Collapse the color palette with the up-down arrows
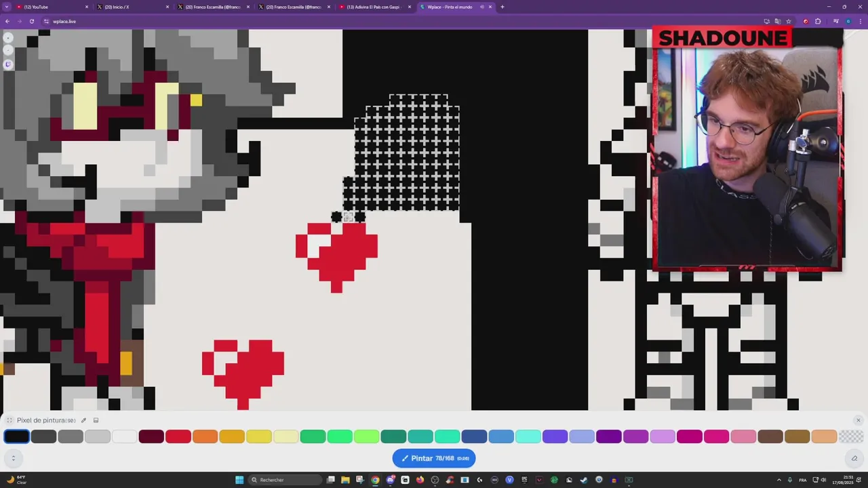The height and width of the screenshot is (488, 868). point(13,458)
